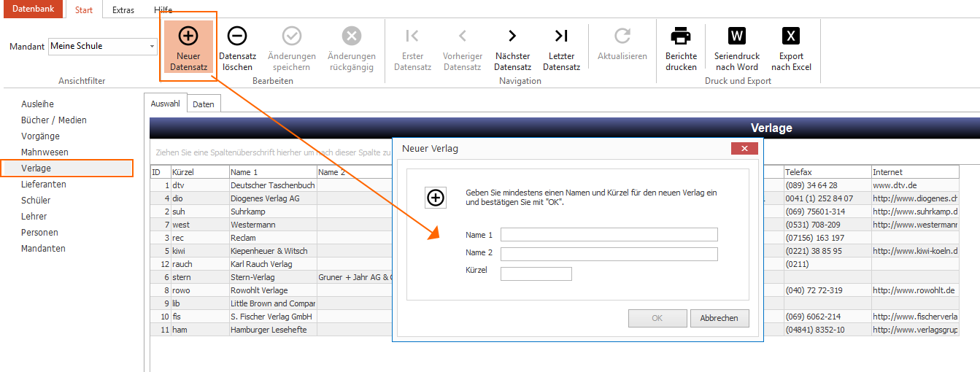Viewport: 980px width, 372px height.
Task: Open Lieferanten in the sidebar
Action: (x=44, y=185)
